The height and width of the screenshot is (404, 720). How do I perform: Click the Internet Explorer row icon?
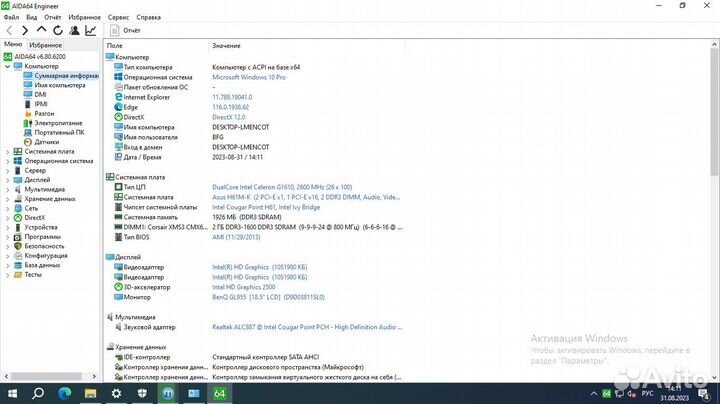118,97
